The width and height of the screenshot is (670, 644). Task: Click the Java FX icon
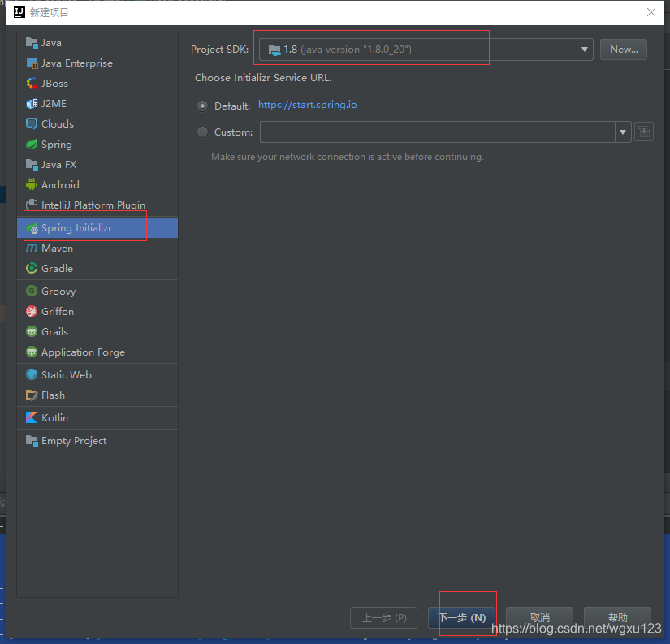(x=32, y=165)
